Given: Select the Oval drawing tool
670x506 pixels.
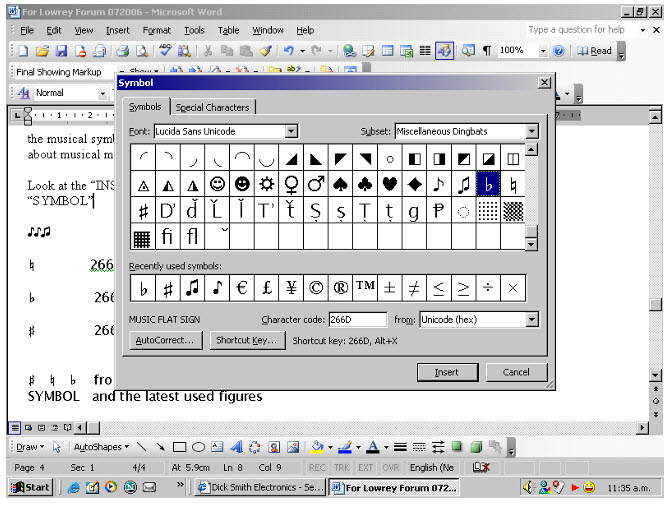Looking at the screenshot, I should [x=199, y=447].
